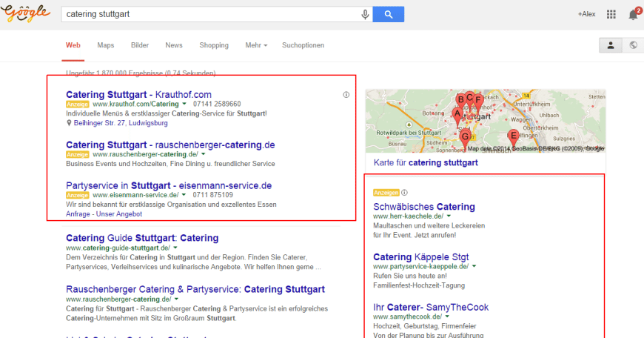The width and height of the screenshot is (644, 338).
Task: Click the info icon next to Anzeigen label
Action: [x=404, y=193]
